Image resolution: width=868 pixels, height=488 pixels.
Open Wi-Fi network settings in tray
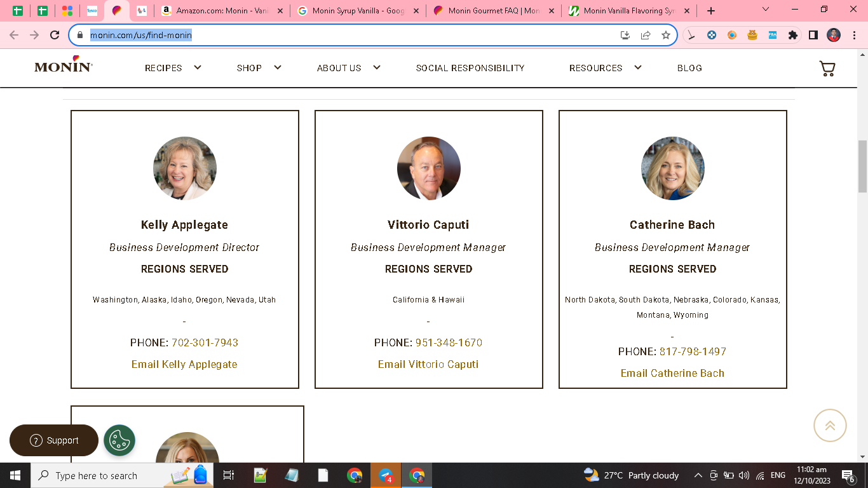[760, 475]
